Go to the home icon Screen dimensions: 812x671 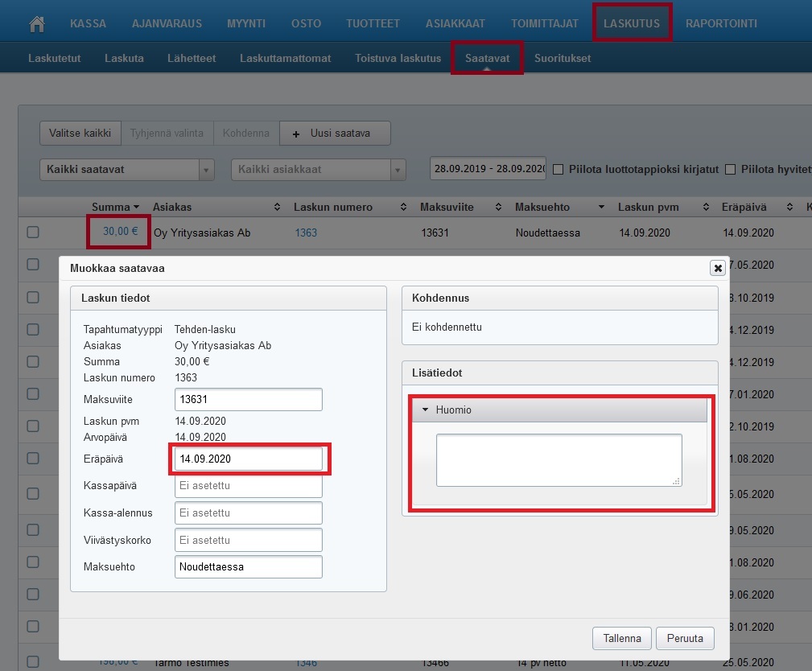pyautogui.click(x=36, y=23)
